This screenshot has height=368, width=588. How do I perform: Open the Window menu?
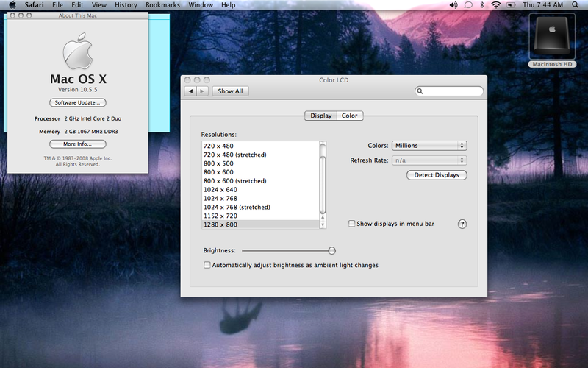click(x=201, y=5)
